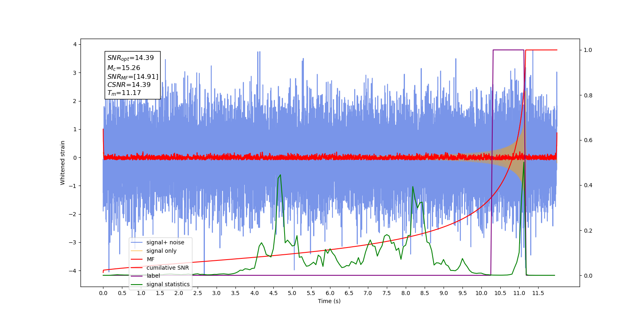644x322 pixels.
Task: Click the x-axis tick label 4.5
Action: pos(273,293)
